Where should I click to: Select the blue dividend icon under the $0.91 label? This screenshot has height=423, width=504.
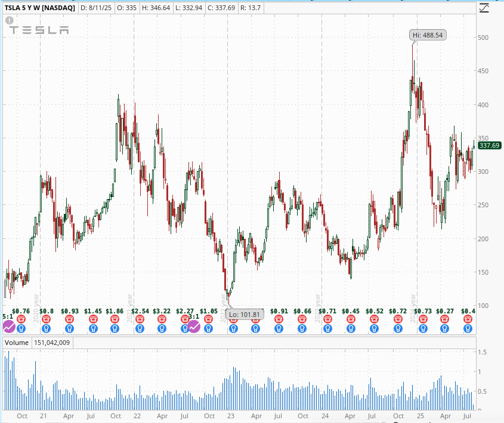278,328
